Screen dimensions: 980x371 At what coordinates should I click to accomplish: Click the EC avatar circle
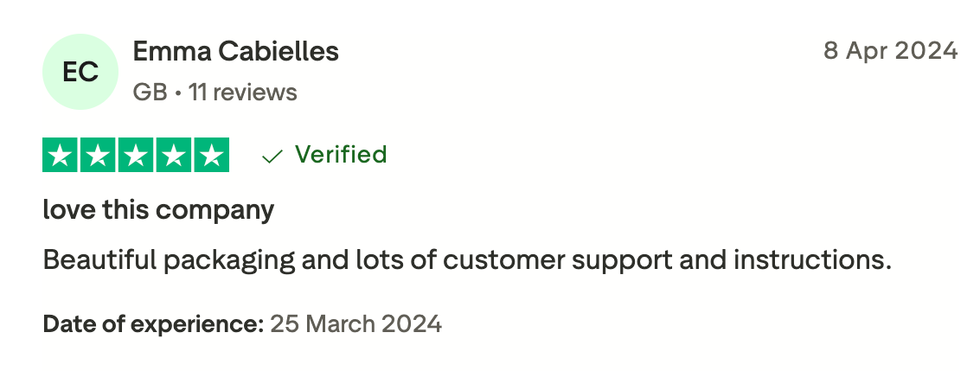(x=80, y=73)
